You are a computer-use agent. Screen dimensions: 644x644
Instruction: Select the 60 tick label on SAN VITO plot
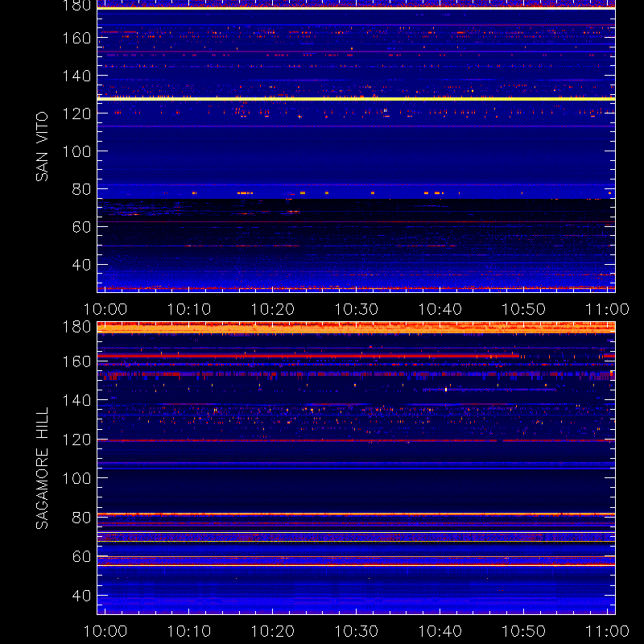coord(81,227)
